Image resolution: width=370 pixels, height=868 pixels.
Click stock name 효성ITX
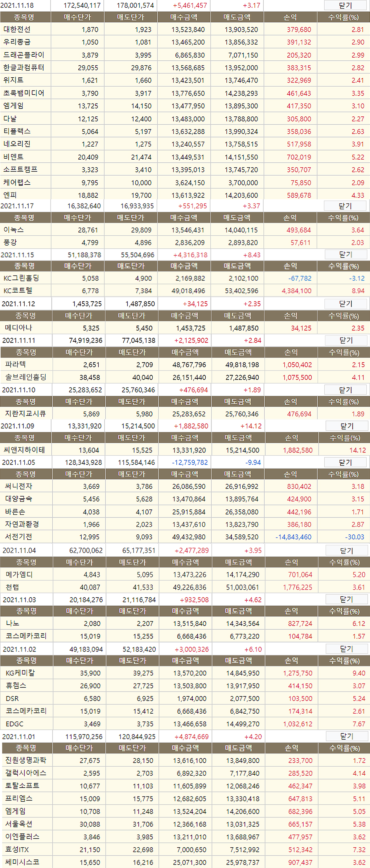(x=17, y=850)
